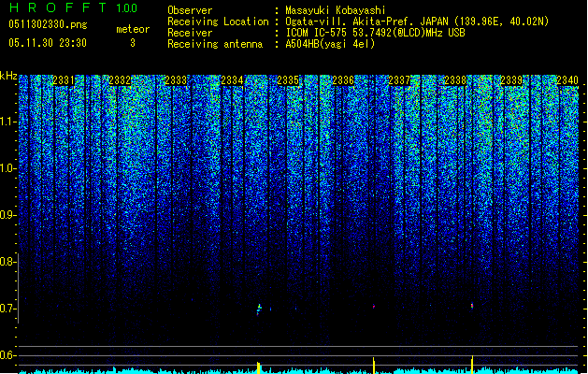Click the meteor echo near the 2337 marker
Viewport: 588px width, 374px height.
(374, 307)
